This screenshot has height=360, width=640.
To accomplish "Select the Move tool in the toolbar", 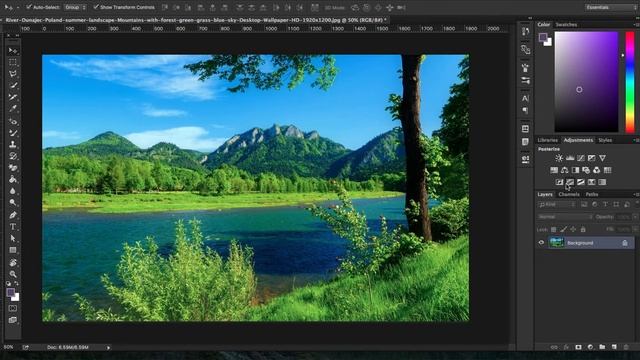I will [x=13, y=51].
